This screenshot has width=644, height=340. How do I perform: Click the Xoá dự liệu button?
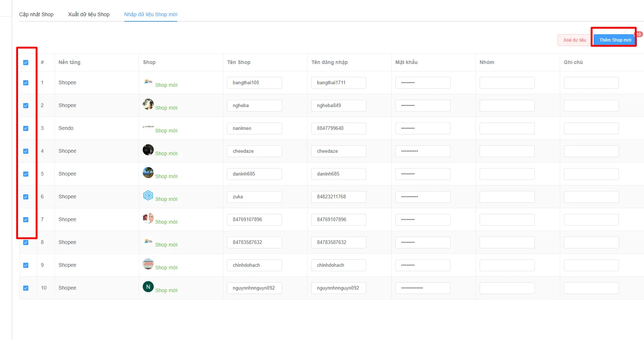(574, 40)
